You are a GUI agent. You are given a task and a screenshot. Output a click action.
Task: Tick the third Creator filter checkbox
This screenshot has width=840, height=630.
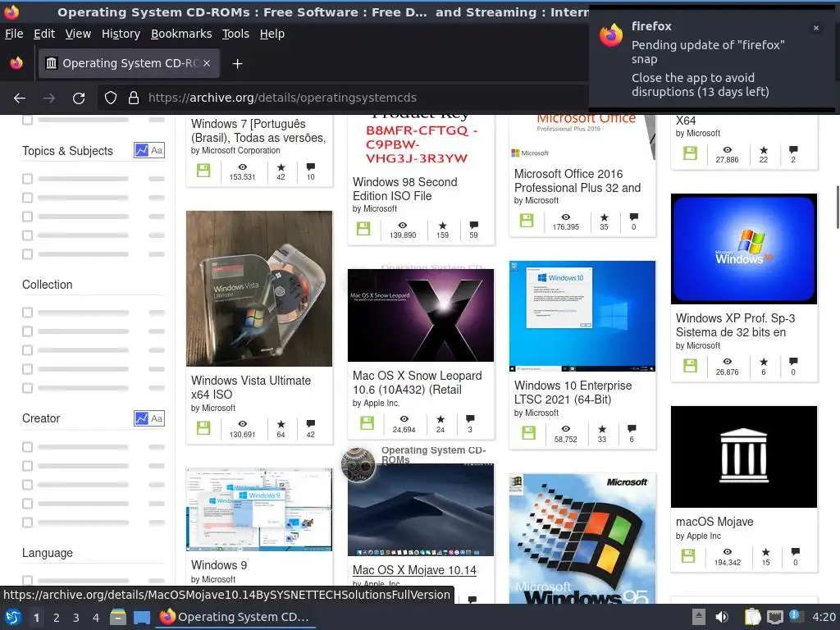coord(27,485)
